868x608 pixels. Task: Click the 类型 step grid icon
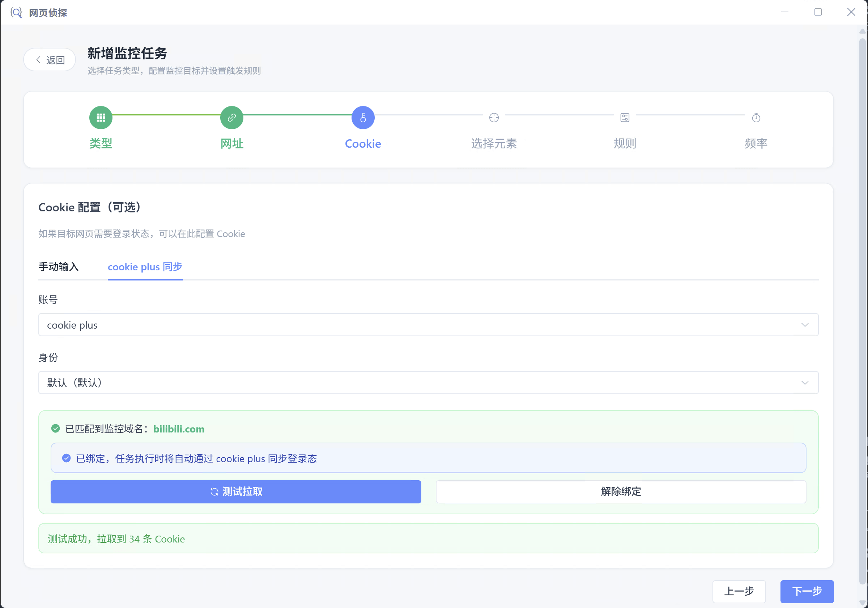coord(101,118)
